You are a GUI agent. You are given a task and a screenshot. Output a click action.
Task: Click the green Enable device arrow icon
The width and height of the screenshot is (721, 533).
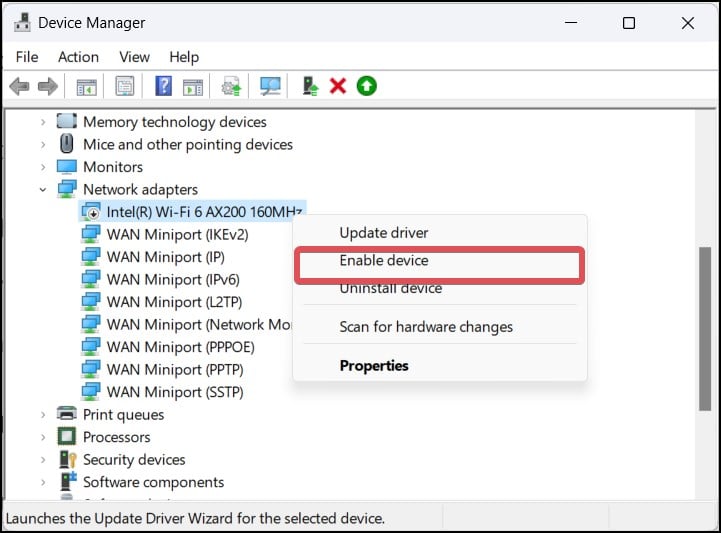[x=366, y=86]
